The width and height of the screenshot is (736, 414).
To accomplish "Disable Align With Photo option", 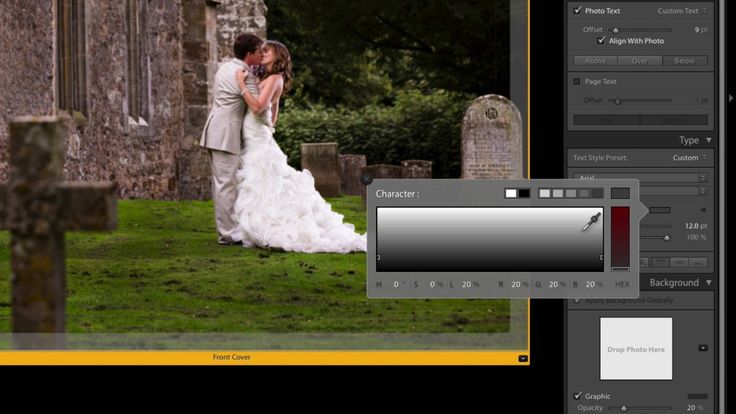I will click(x=601, y=41).
